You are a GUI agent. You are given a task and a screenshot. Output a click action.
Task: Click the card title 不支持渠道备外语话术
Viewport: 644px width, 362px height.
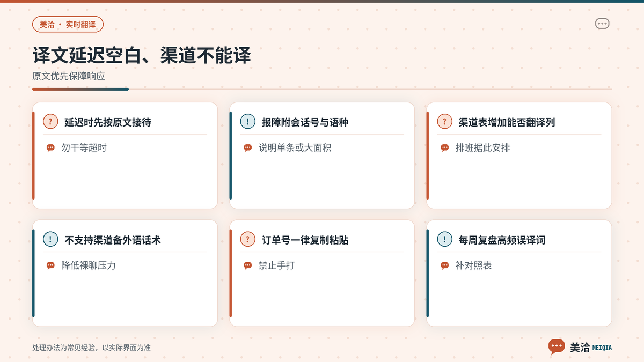(113, 240)
